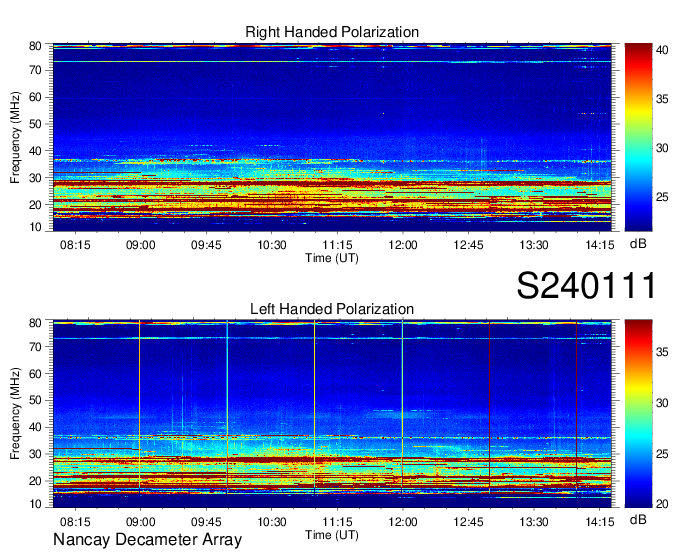Click the "30" frequency tick of Left Handed plot
This screenshot has height=552, width=680.
pyautogui.click(x=35, y=454)
